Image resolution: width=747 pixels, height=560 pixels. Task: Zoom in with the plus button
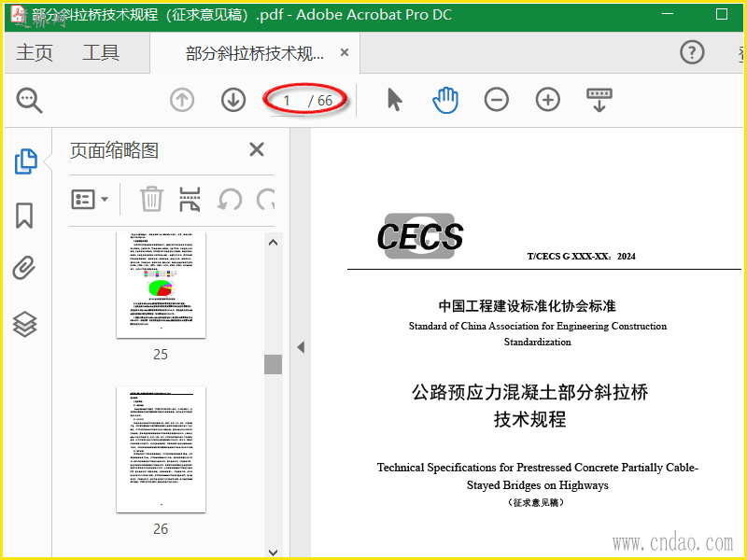click(x=548, y=100)
